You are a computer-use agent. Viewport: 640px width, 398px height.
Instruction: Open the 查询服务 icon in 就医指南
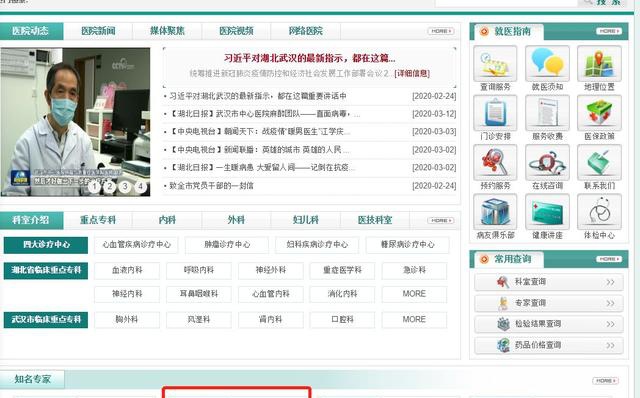pos(495,64)
